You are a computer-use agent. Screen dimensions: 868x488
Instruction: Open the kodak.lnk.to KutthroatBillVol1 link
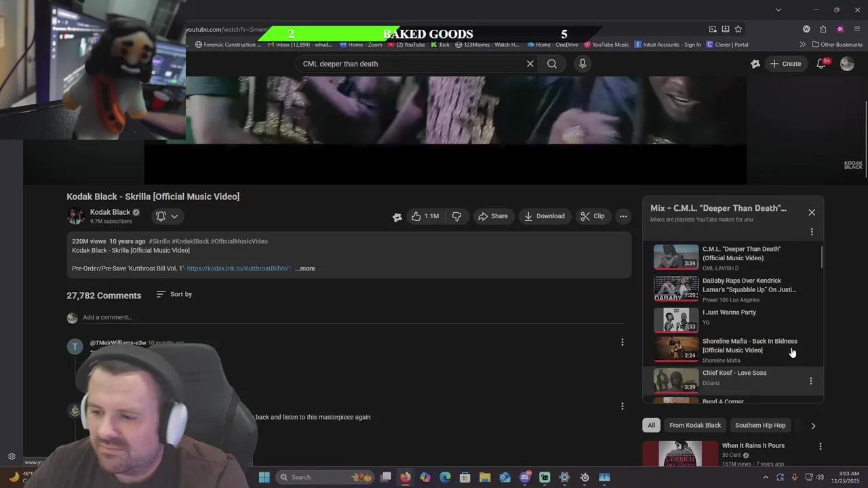(x=239, y=268)
